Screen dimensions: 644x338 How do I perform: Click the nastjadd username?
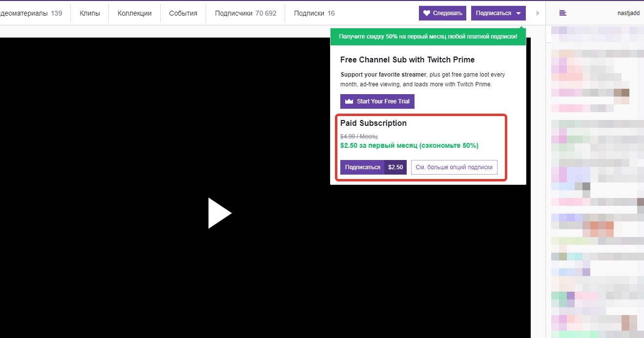[x=628, y=13]
